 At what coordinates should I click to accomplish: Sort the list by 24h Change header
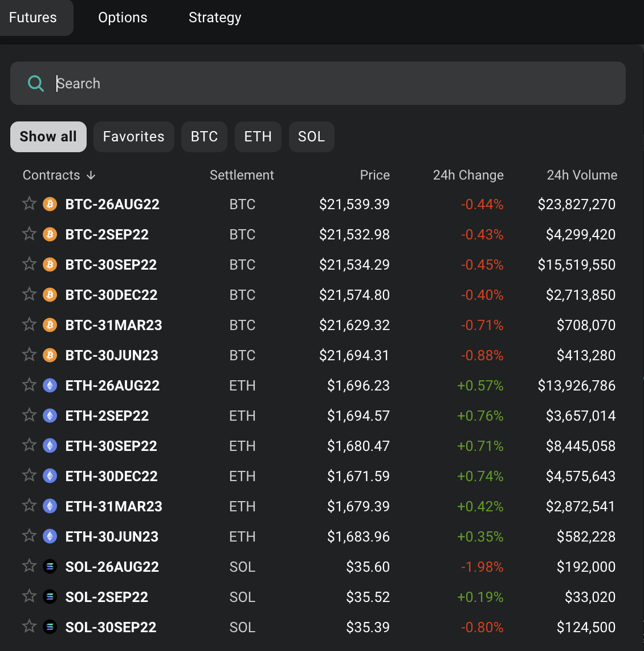coord(468,175)
